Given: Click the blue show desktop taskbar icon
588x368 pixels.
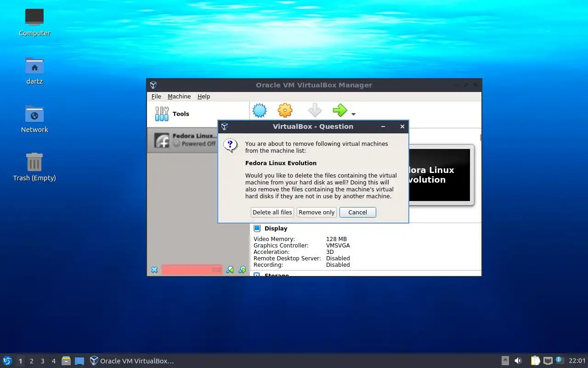Looking at the screenshot, I should [79, 361].
